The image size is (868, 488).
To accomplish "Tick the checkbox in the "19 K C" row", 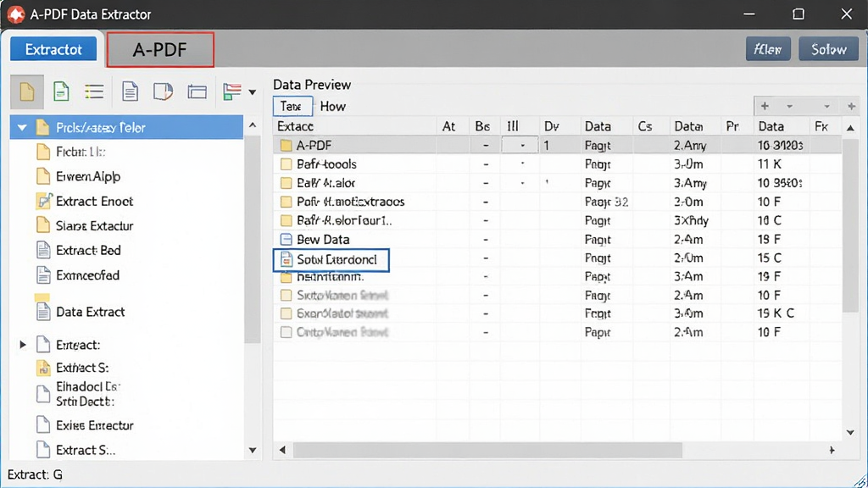I will tap(286, 313).
